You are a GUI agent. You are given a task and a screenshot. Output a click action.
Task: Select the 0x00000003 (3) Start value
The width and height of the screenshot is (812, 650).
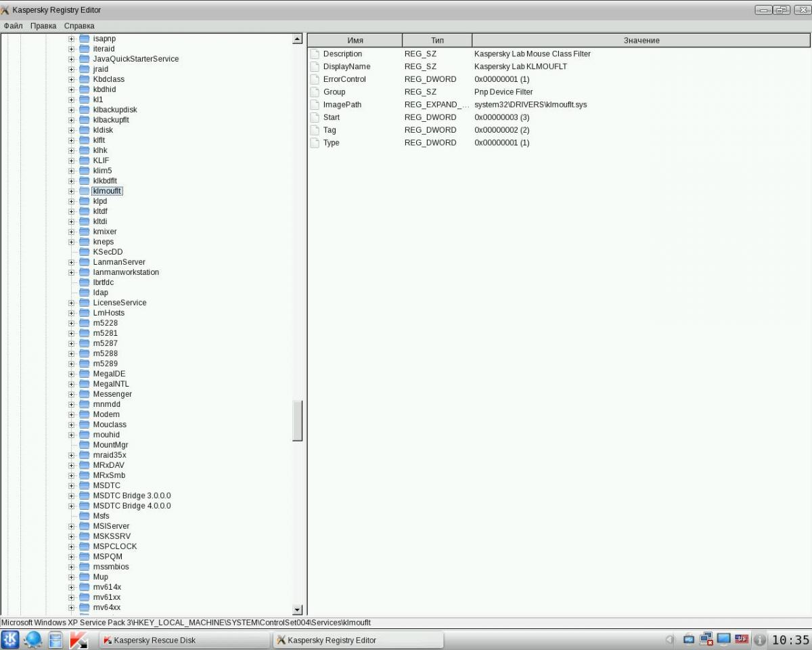coord(501,117)
